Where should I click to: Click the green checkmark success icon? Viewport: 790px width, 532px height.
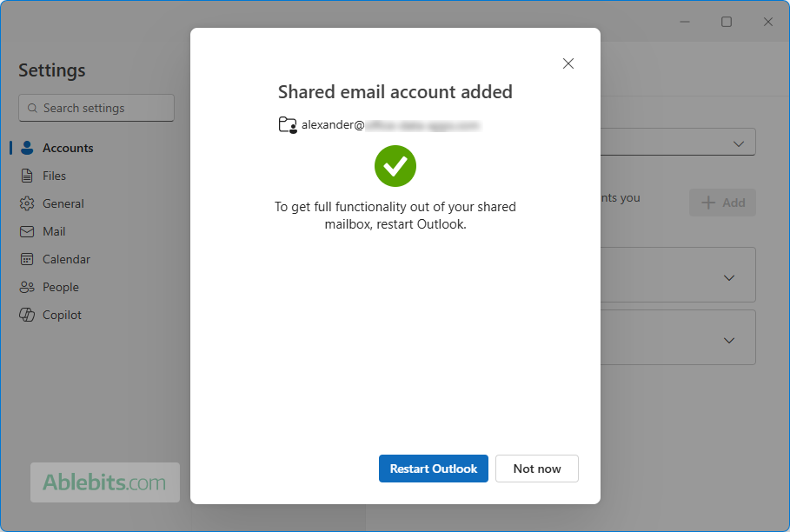395,166
